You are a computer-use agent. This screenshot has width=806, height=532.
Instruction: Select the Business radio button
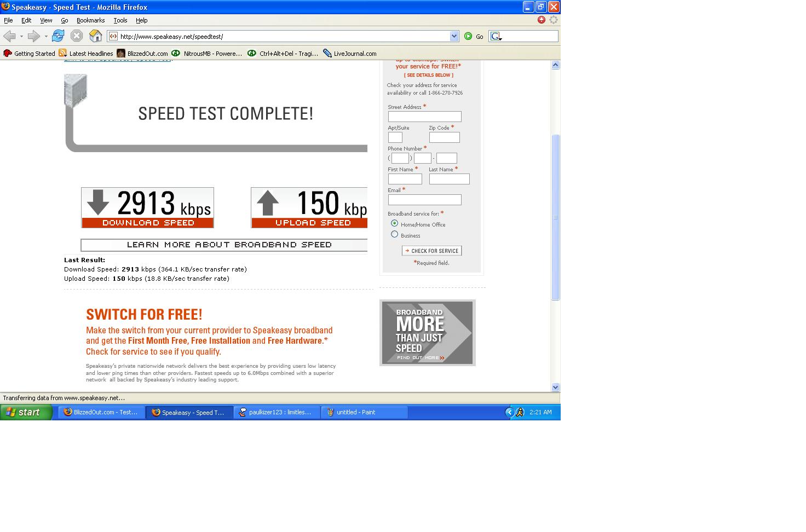point(394,234)
